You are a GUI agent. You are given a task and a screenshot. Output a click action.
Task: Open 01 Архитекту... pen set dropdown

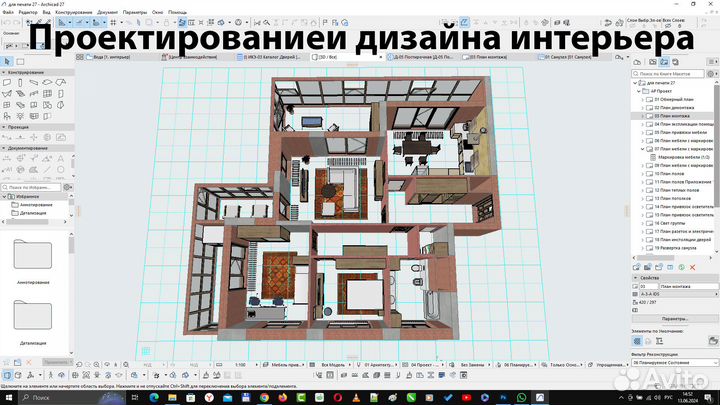pos(378,365)
